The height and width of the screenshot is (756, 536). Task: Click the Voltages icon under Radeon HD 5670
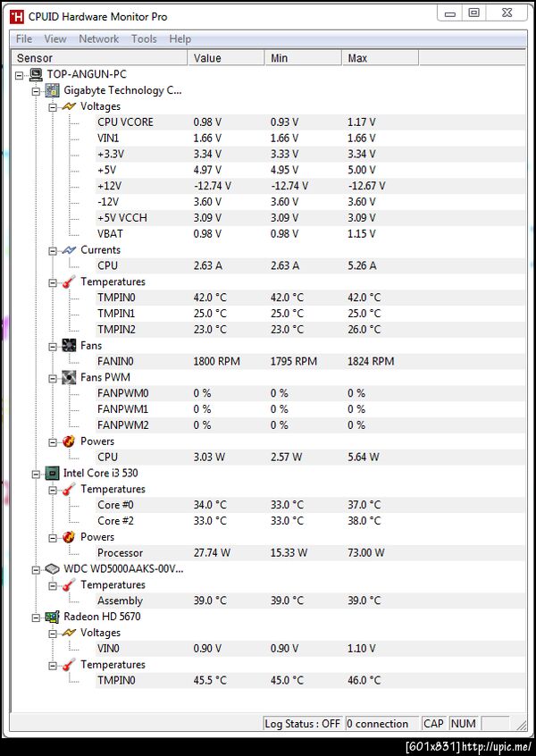(x=69, y=633)
